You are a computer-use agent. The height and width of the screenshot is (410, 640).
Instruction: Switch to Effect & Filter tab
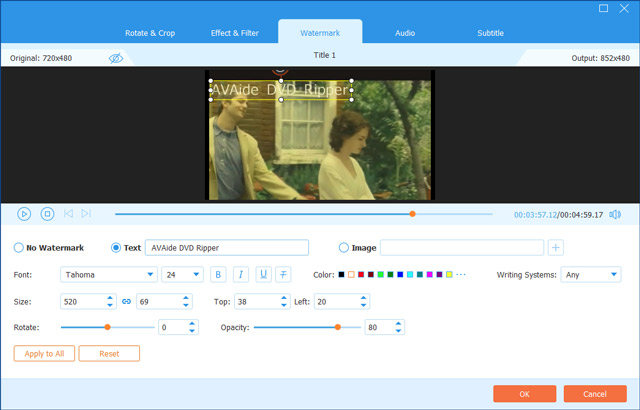point(235,33)
